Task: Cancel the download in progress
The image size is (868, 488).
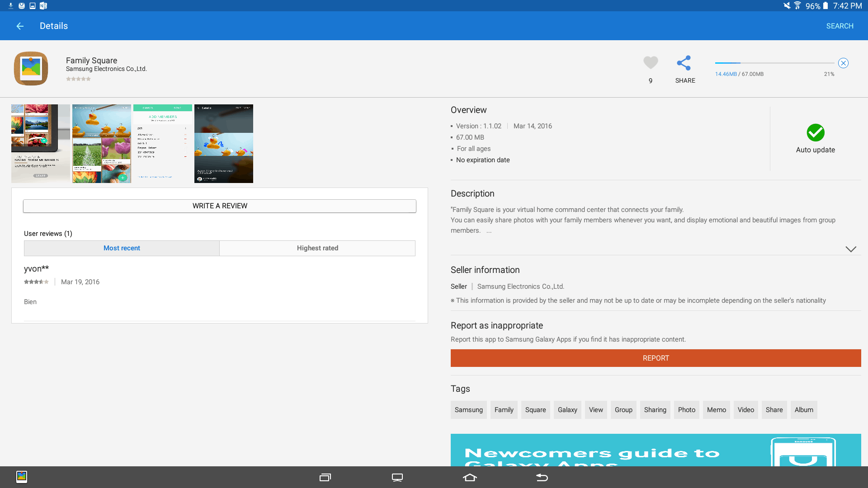Action: coord(843,63)
